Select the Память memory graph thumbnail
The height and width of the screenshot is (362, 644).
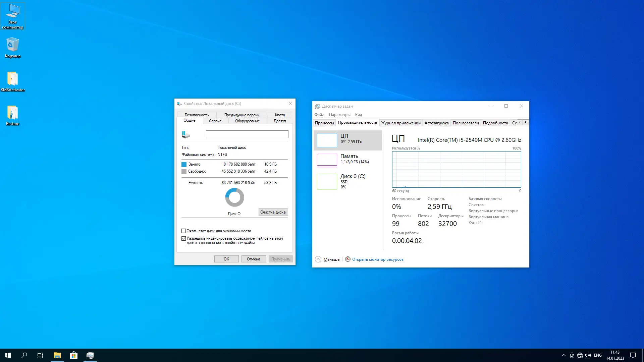point(327,160)
